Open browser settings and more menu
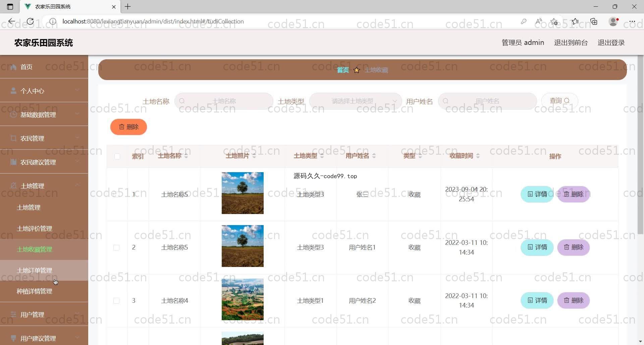The width and height of the screenshot is (644, 345). click(x=632, y=21)
